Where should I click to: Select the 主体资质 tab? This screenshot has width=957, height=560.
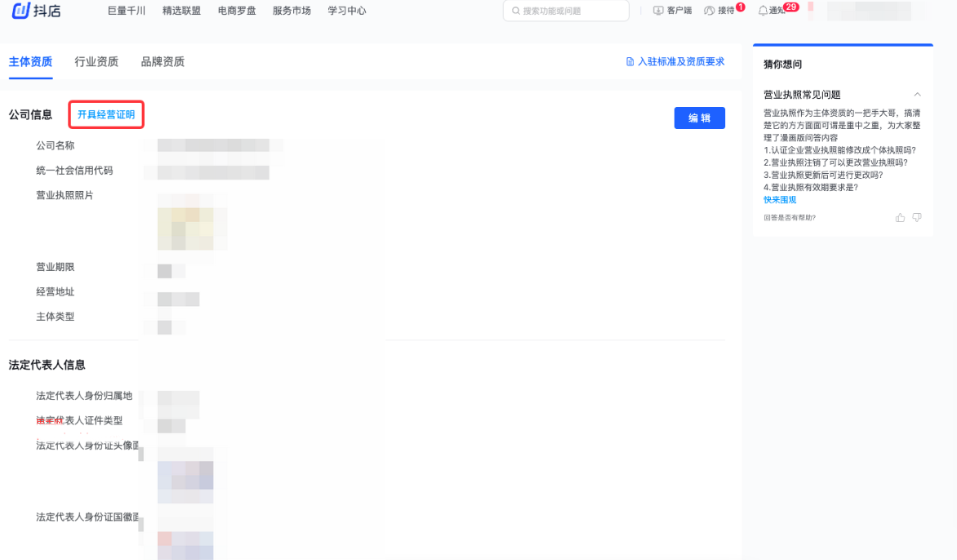[x=30, y=62]
